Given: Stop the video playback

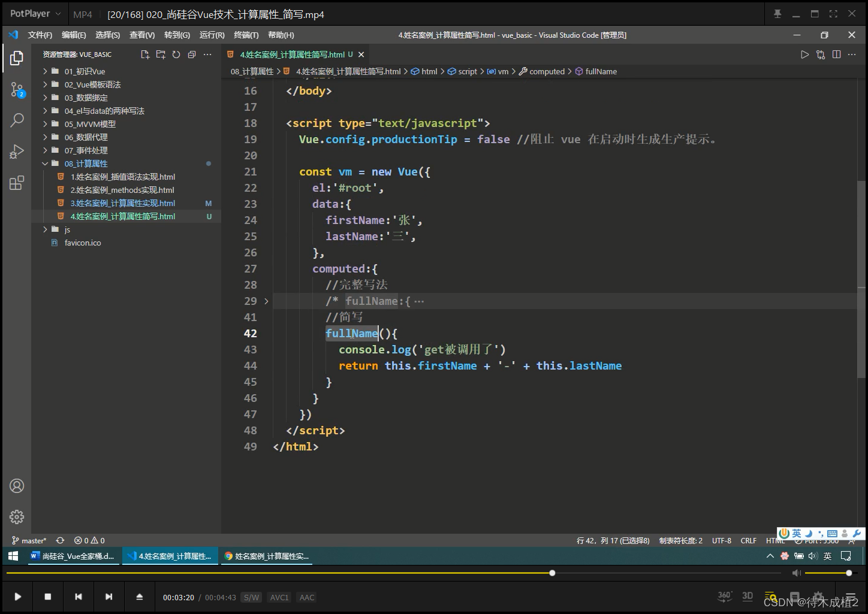Looking at the screenshot, I should [48, 597].
